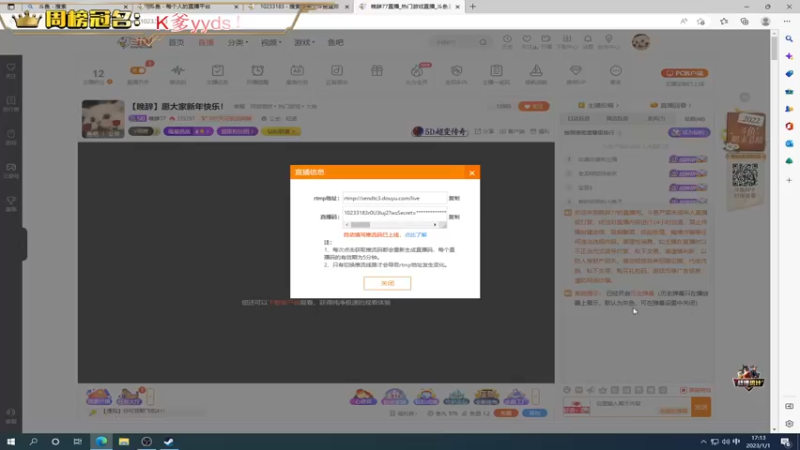
Task: Open the 鱼吧 nav item
Action: point(335,42)
